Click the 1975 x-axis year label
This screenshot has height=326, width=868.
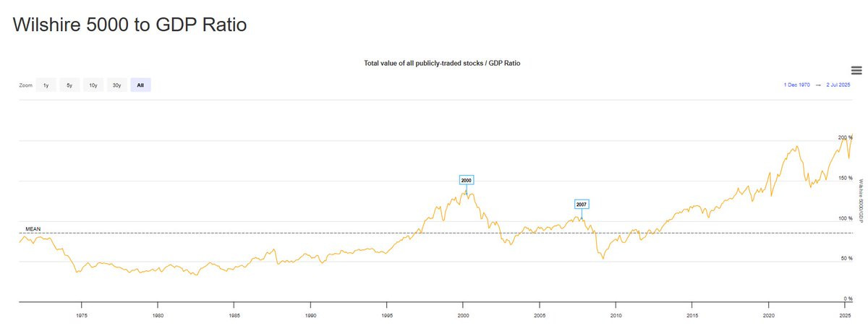81,316
